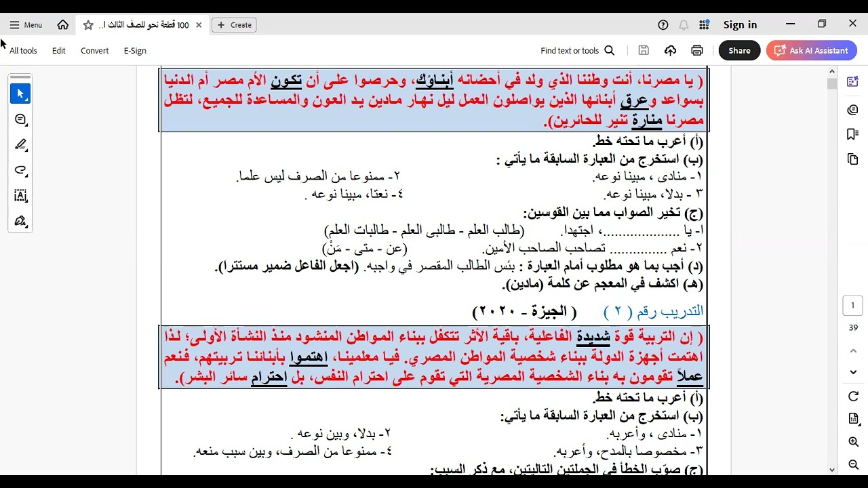Click the scrollbar down arrow
The image size is (868, 488).
click(x=832, y=469)
